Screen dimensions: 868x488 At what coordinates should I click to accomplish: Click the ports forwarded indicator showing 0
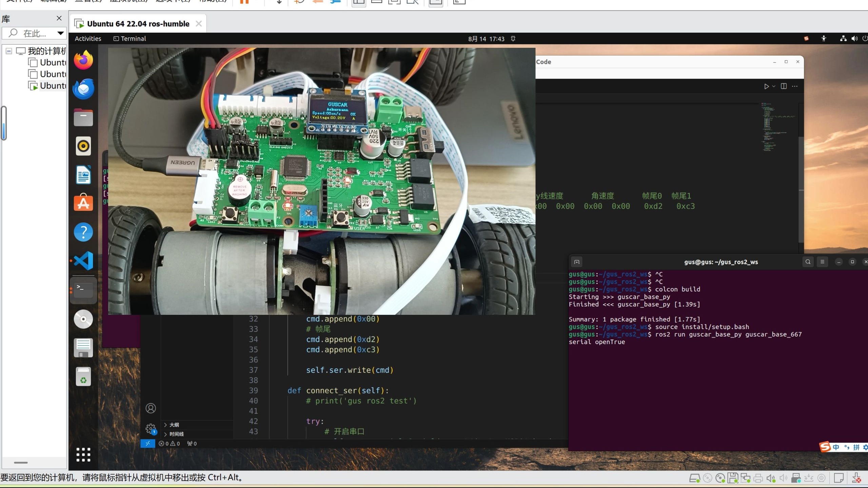click(x=192, y=443)
